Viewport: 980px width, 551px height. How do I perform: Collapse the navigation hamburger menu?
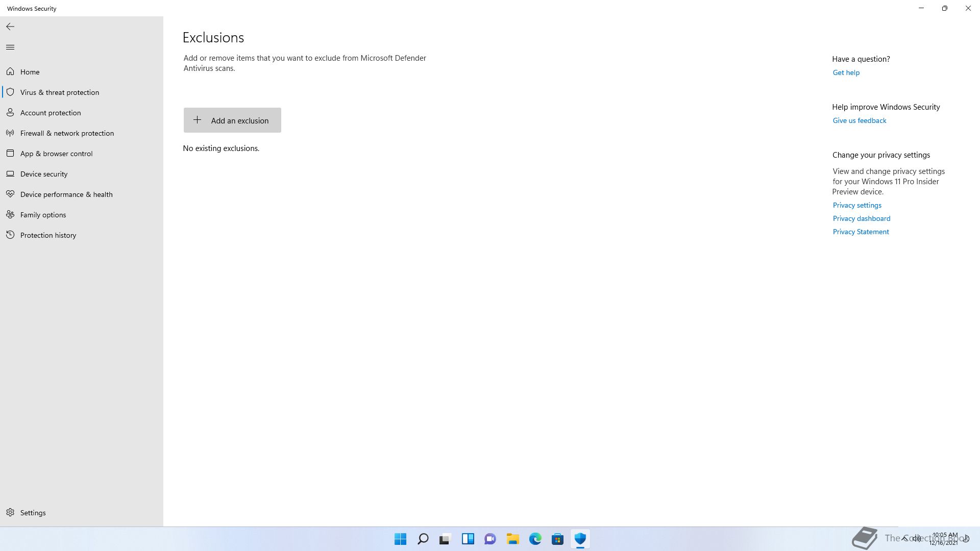[x=10, y=47]
